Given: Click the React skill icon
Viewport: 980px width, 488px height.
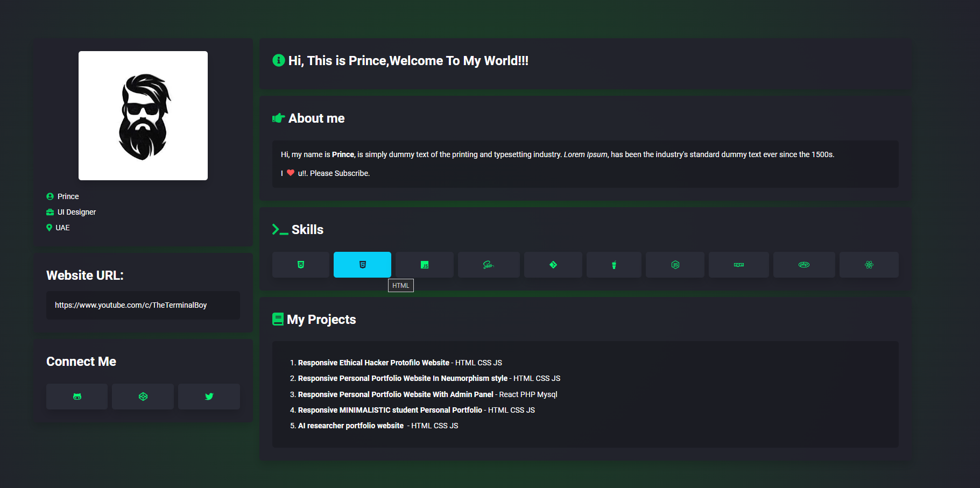Looking at the screenshot, I should [x=869, y=265].
